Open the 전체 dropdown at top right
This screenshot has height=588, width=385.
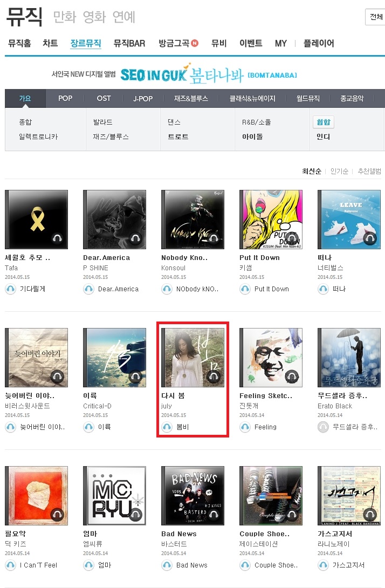point(375,17)
